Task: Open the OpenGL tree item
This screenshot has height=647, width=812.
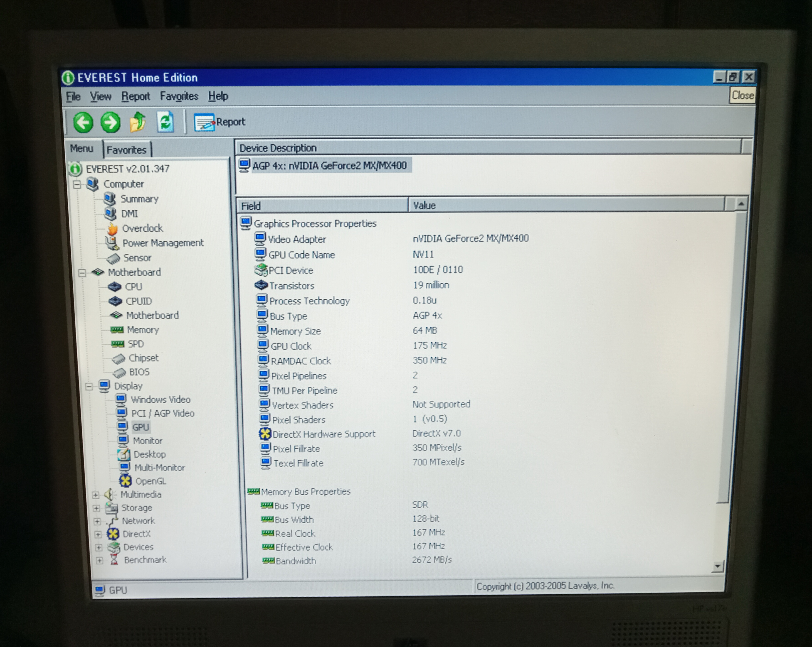Action: (150, 481)
